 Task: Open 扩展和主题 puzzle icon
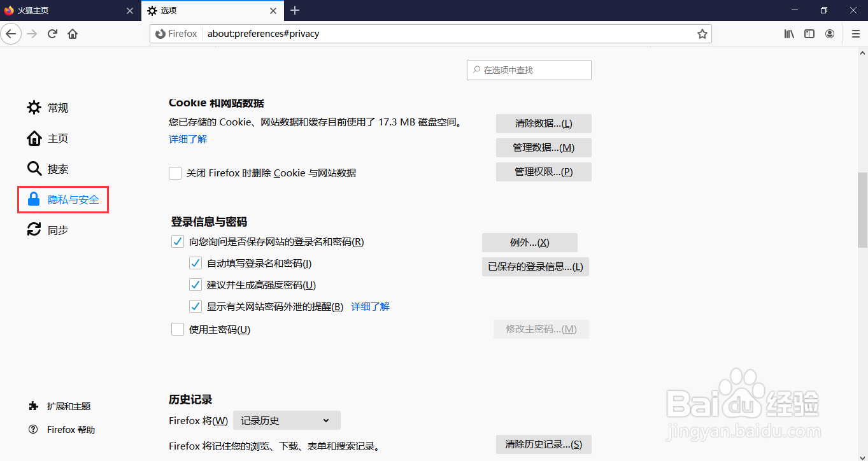[33, 406]
